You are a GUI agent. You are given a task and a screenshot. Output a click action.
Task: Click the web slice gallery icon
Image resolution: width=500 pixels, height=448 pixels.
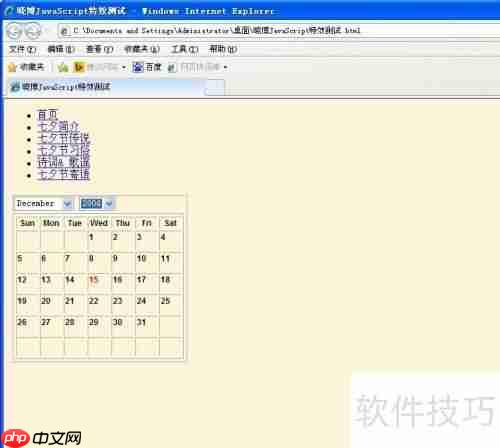pyautogui.click(x=172, y=68)
